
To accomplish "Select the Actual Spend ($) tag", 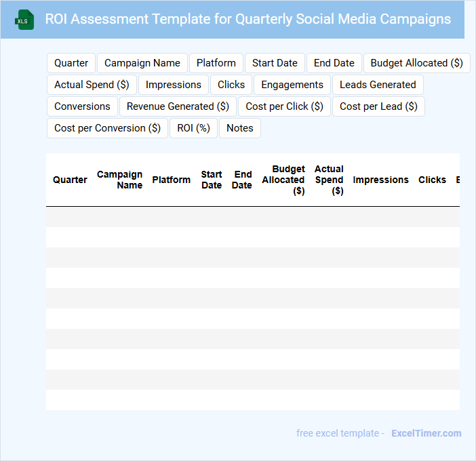I will click(x=92, y=85).
